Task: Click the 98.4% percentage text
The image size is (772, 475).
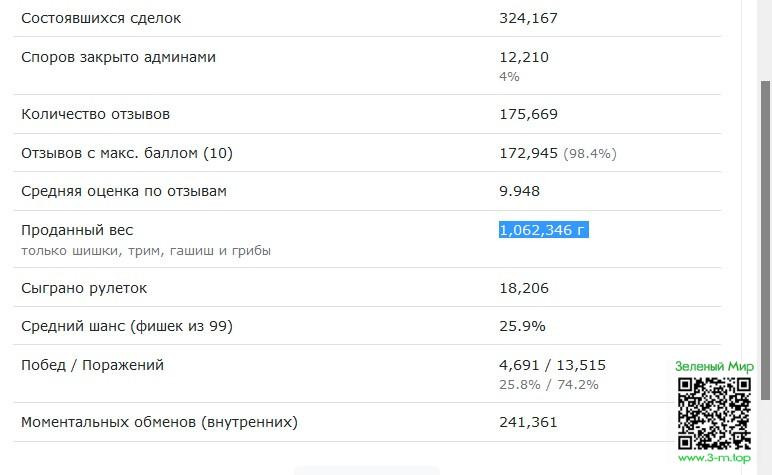Action: 590,154
